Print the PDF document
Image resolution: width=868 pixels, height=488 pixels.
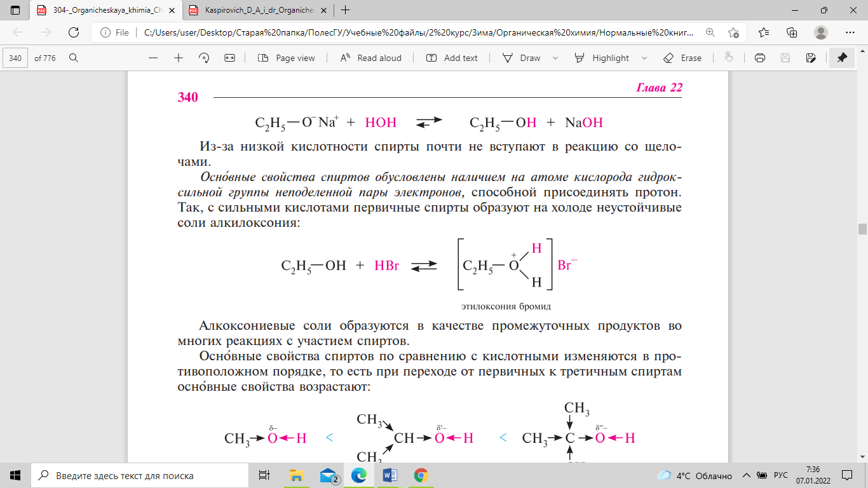tap(759, 58)
